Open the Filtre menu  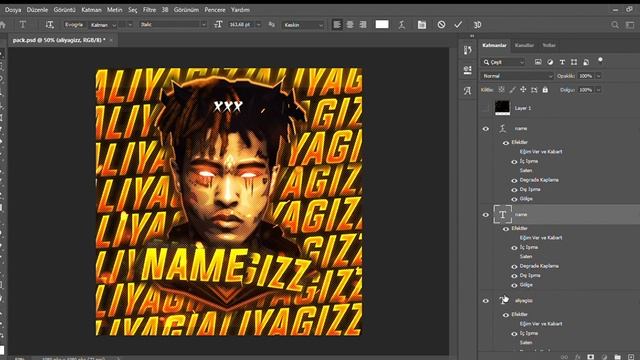(149, 10)
